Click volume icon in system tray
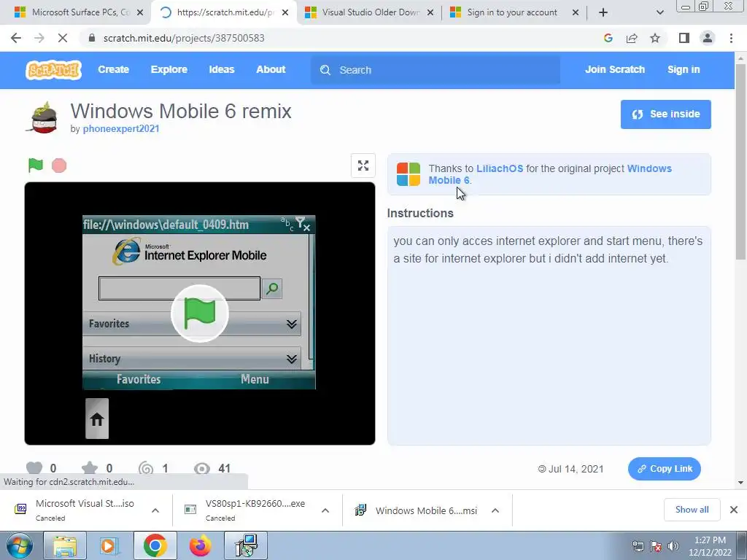This screenshot has width=747, height=560. [x=673, y=546]
